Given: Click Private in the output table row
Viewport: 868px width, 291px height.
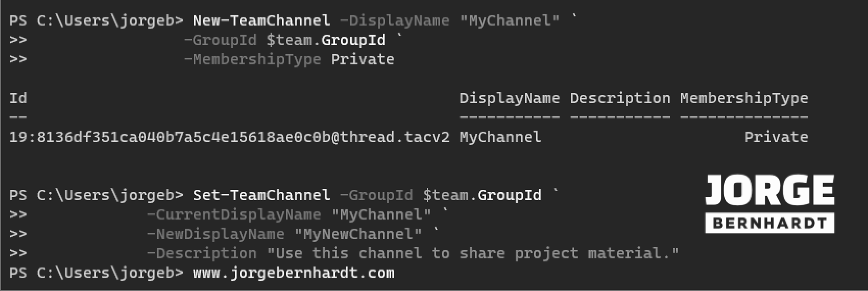Looking at the screenshot, I should click(776, 137).
